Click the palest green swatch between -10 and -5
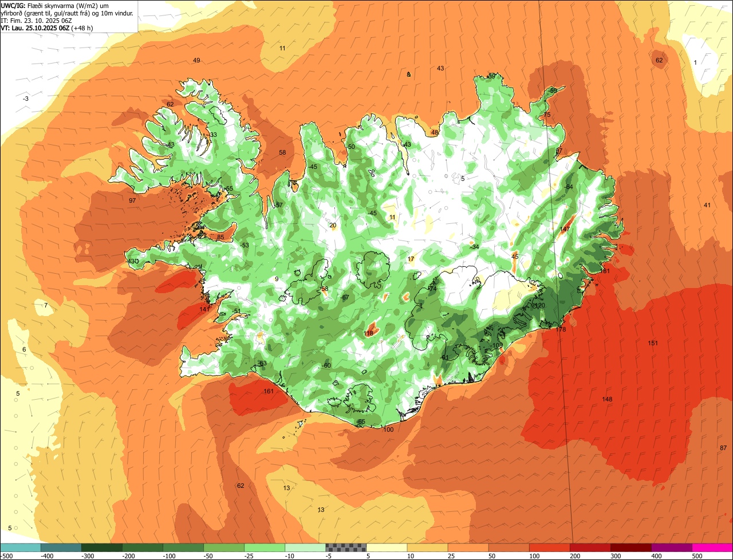Screen dimensions: 733x560 (305, 548)
